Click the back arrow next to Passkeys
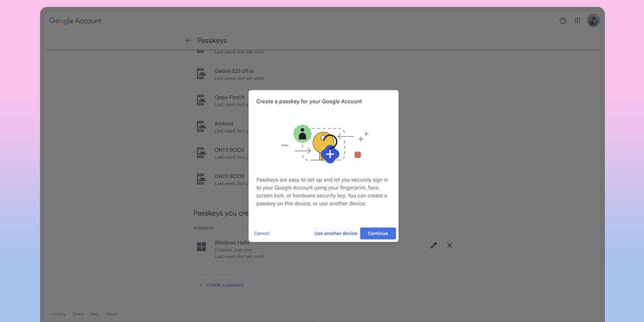Screen dimensions: 644x322 click(x=188, y=40)
